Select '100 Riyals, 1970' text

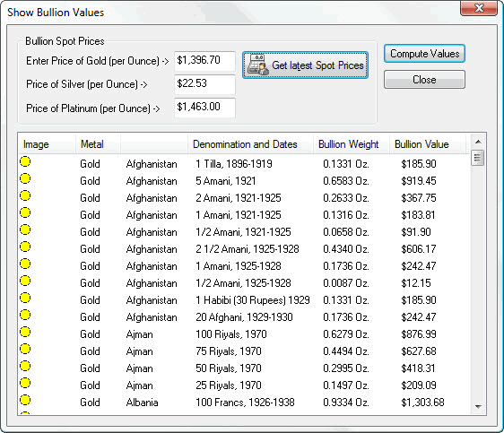[231, 334]
